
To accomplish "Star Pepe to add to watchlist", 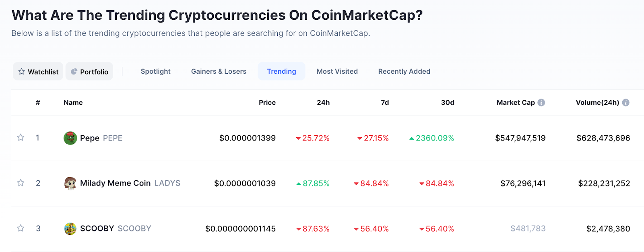I will (x=21, y=138).
